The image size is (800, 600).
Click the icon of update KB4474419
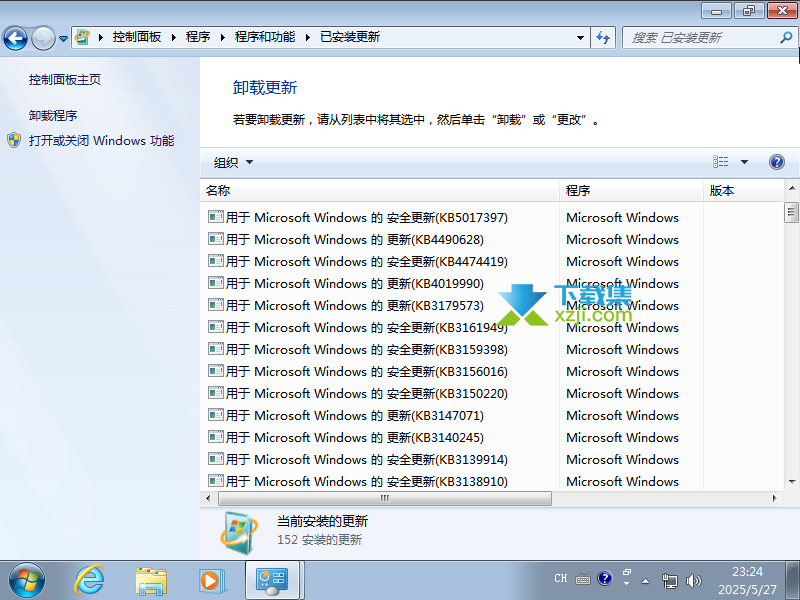(x=216, y=261)
